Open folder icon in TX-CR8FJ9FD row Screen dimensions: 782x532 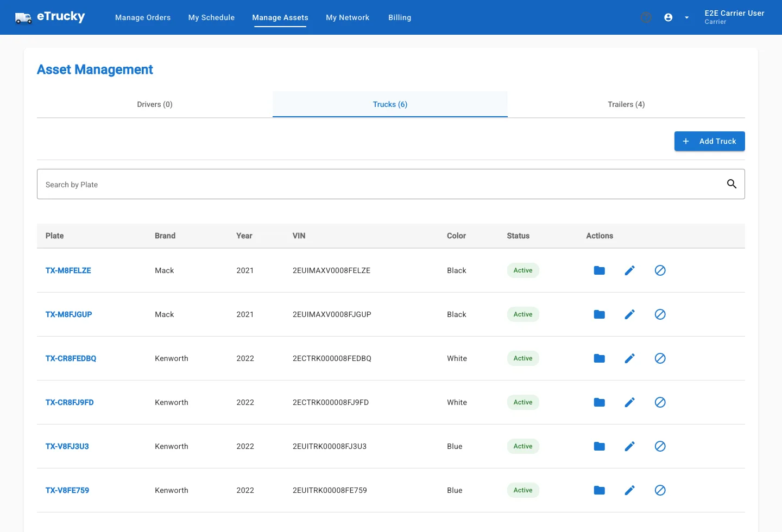(600, 402)
